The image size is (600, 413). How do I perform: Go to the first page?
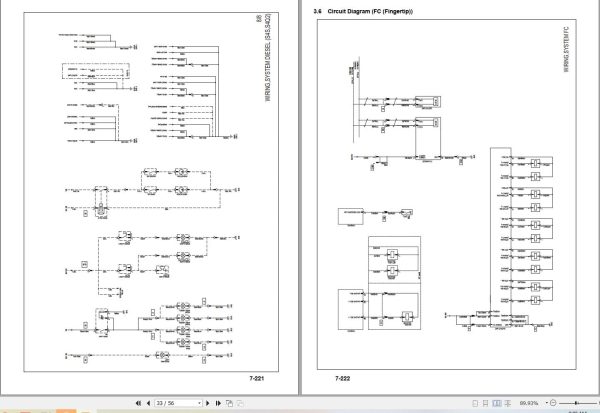click(x=139, y=403)
